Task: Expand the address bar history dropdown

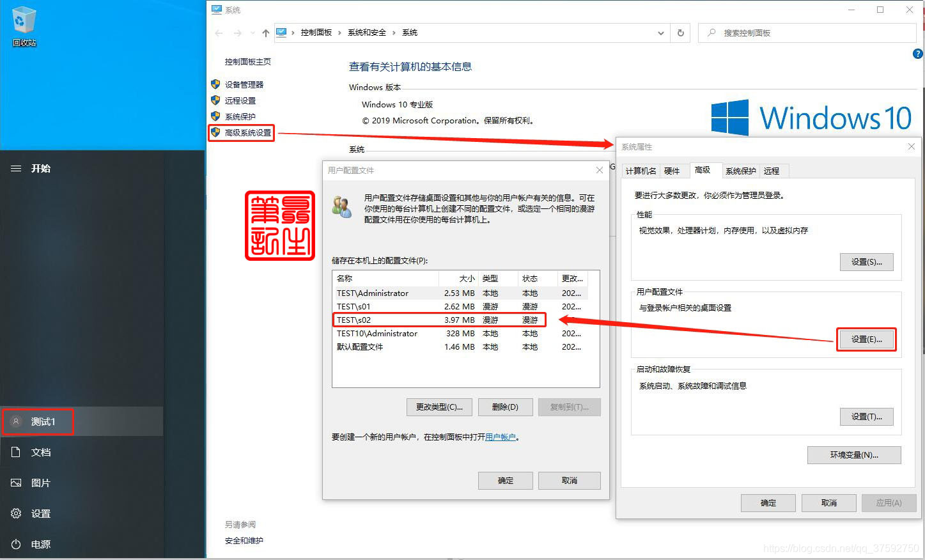Action: coord(660,33)
